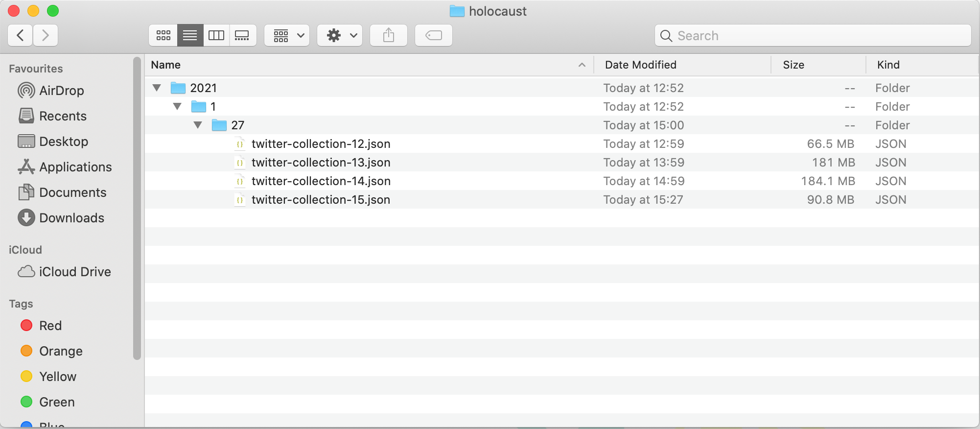Switch to column view
Screen dimensions: 980x429
point(216,35)
